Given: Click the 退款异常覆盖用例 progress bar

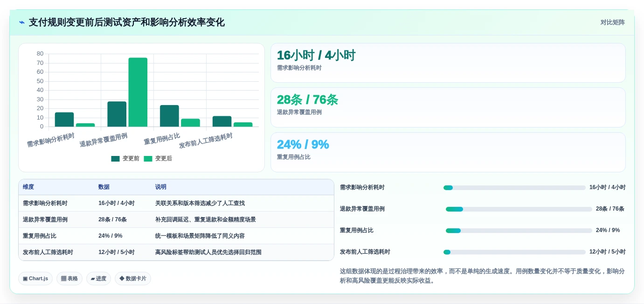Looking at the screenshot, I should [519, 209].
